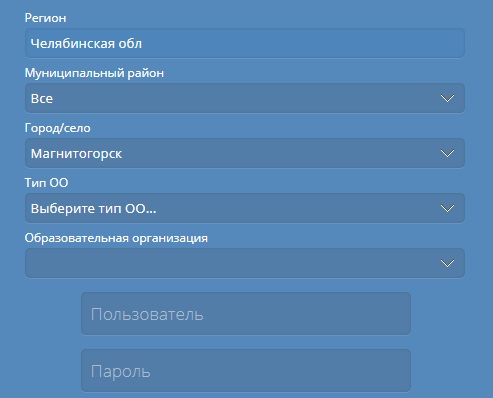The height and width of the screenshot is (398, 493).
Task: Open the Город/село dropdown showing Магнитогорск
Action: pyautogui.click(x=245, y=153)
